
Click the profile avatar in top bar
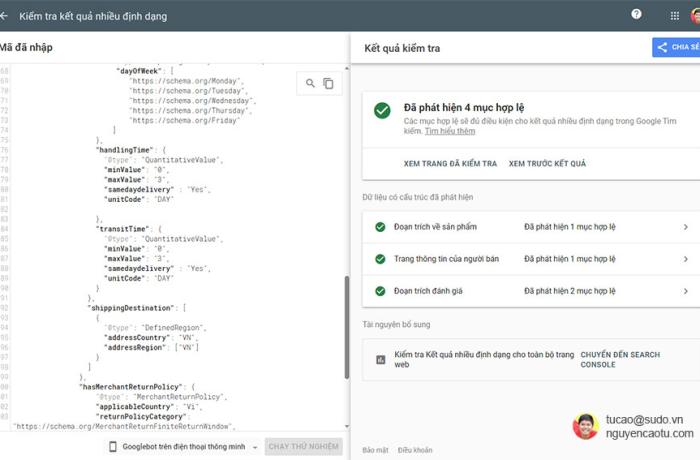pyautogui.click(x=696, y=16)
